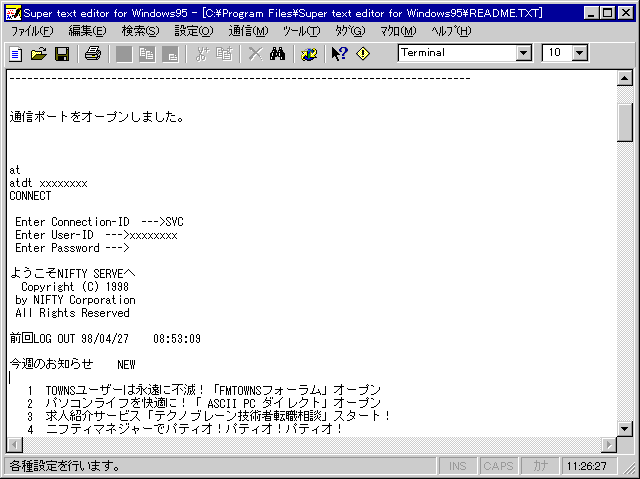The image size is (640, 479).
Task: Click the INS indicator in status bar
Action: click(457, 466)
